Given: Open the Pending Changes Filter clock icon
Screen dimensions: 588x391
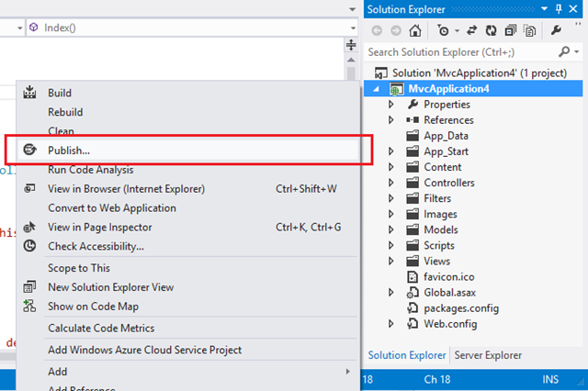Looking at the screenshot, I should pos(443,30).
